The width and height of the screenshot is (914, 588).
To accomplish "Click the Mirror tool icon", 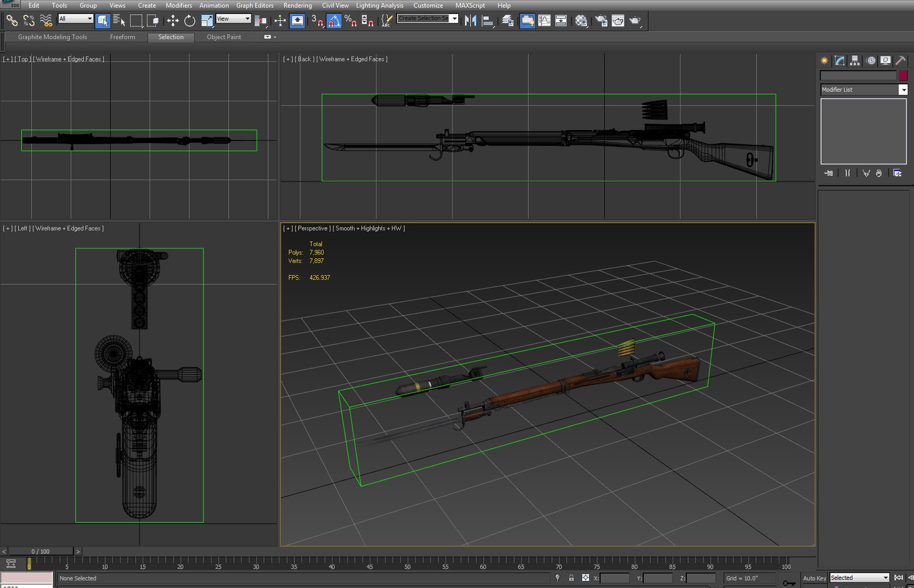I will (x=470, y=21).
